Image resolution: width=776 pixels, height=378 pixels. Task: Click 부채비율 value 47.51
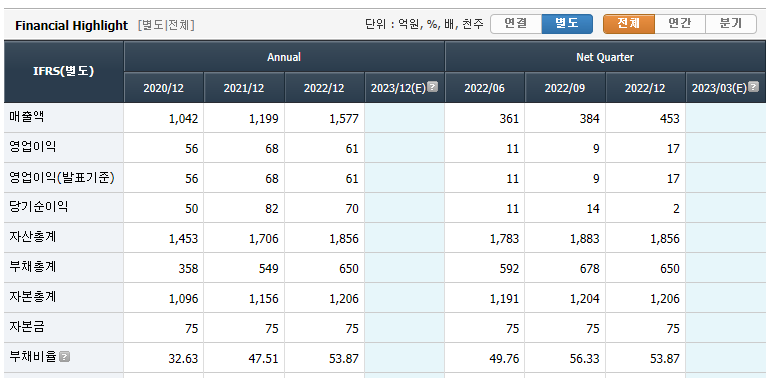(263, 359)
